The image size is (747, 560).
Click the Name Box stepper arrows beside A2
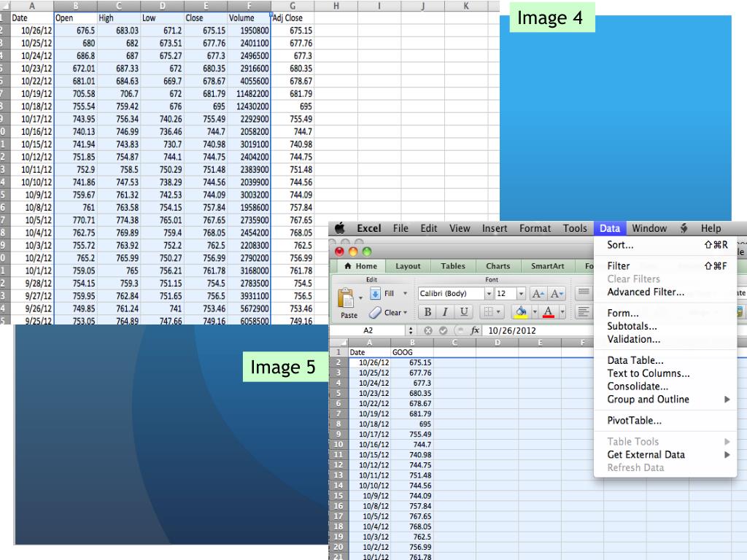pos(411,330)
